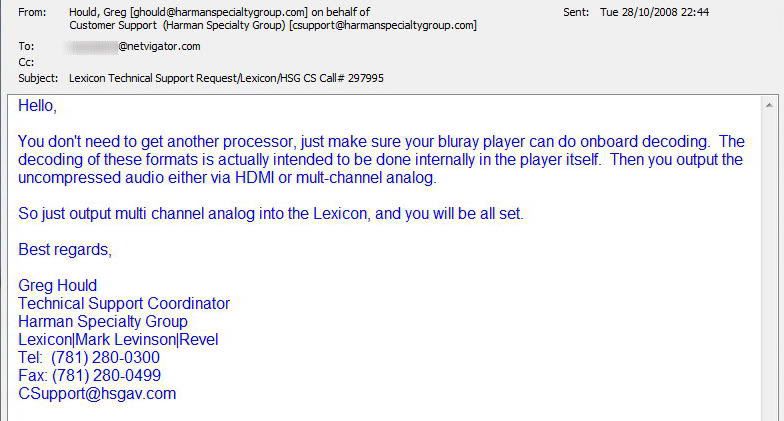Click the 'Lexicon|Mark Levinson|Revel' line

tap(118, 340)
